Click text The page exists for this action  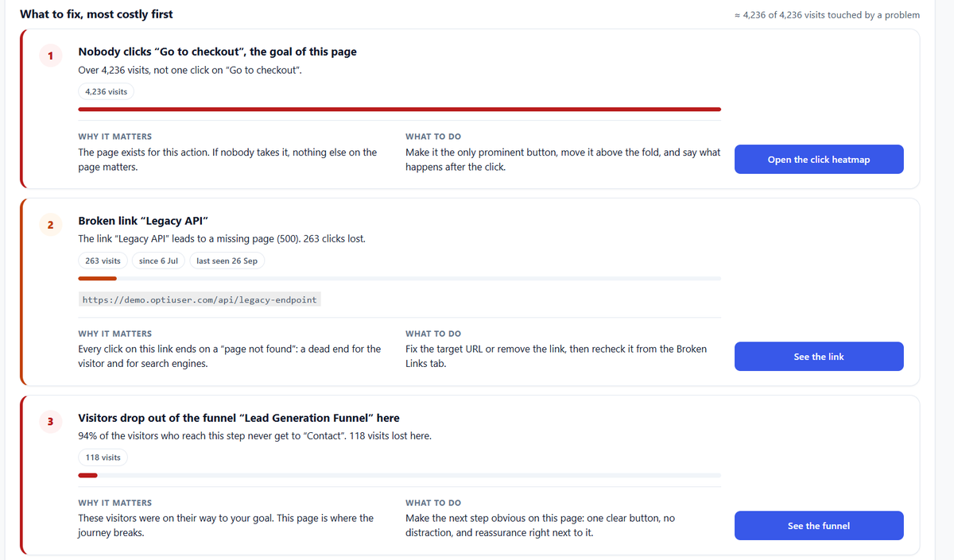[x=227, y=159]
